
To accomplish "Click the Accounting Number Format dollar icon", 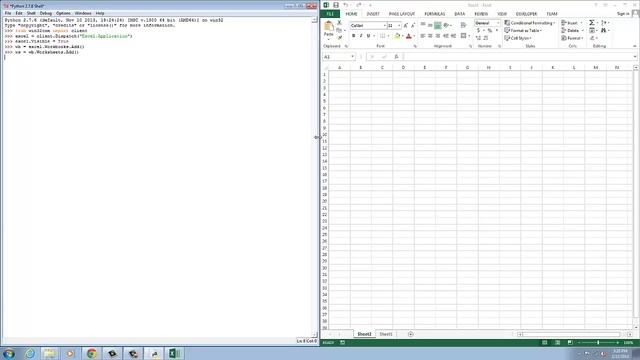I will (x=478, y=31).
